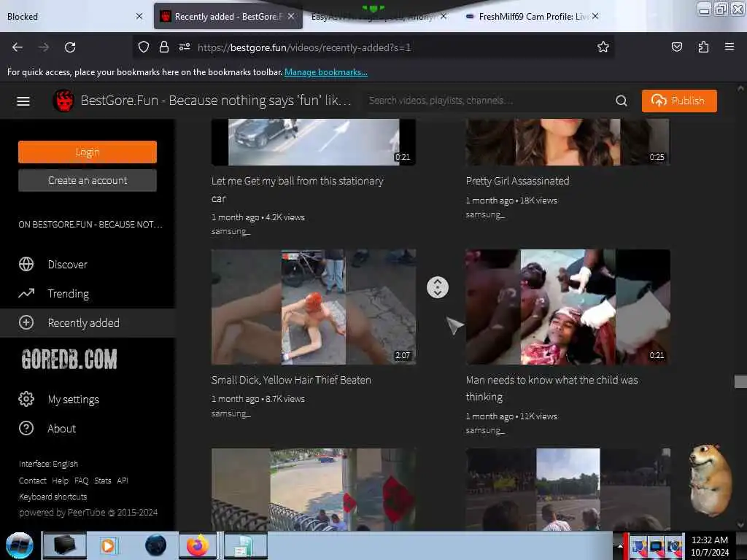Open Manage bookmarks link
747x560 pixels.
(326, 72)
